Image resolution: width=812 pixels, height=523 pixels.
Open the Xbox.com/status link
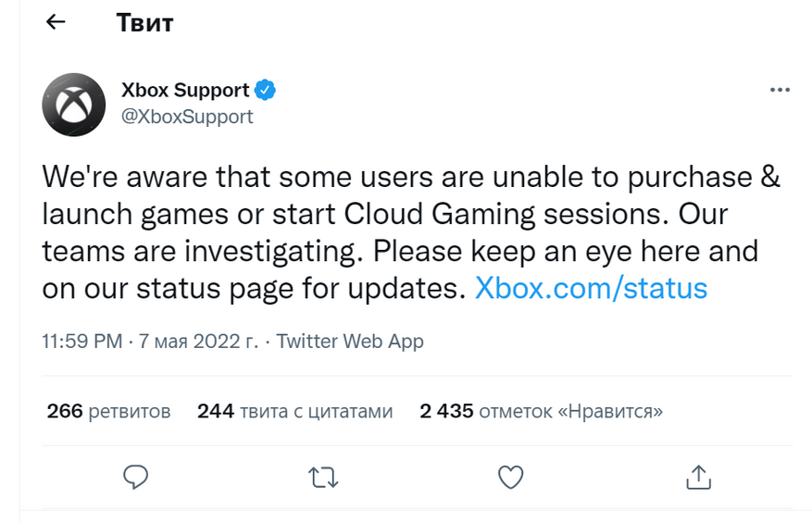pos(591,288)
